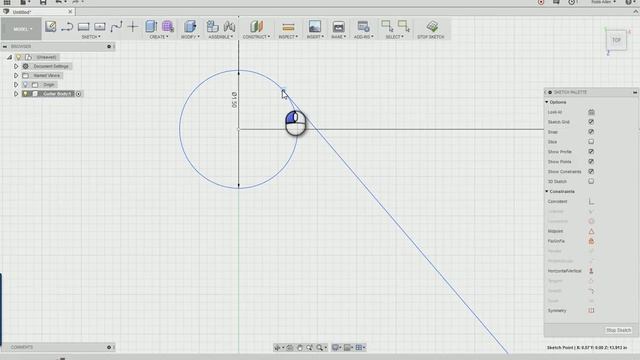This screenshot has height=360, width=640.
Task: Choose the Make 3D print icon
Action: [x=338, y=27]
